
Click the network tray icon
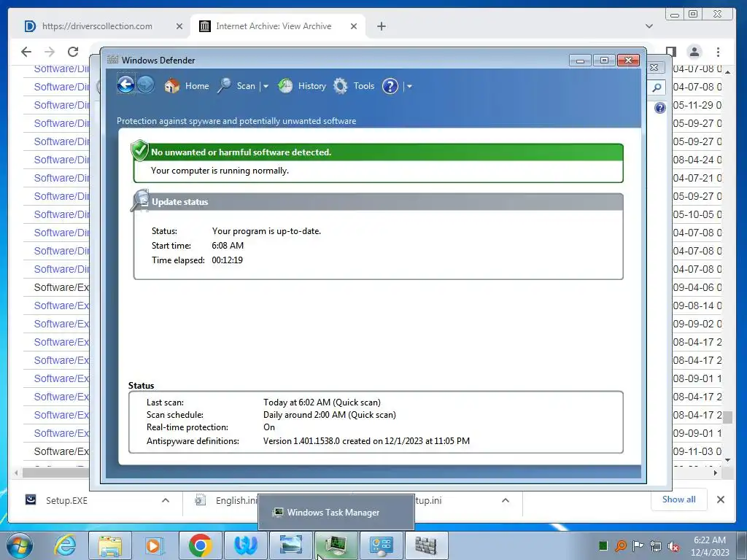tap(656, 545)
